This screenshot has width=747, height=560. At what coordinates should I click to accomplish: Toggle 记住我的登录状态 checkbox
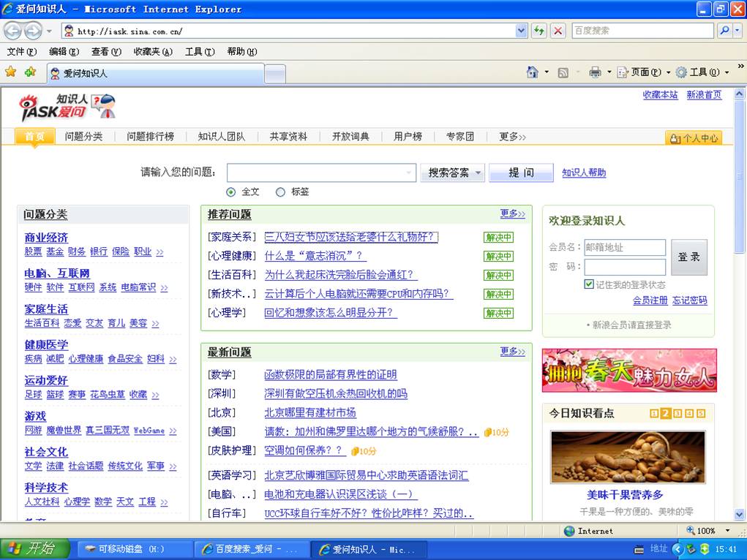[589, 284]
